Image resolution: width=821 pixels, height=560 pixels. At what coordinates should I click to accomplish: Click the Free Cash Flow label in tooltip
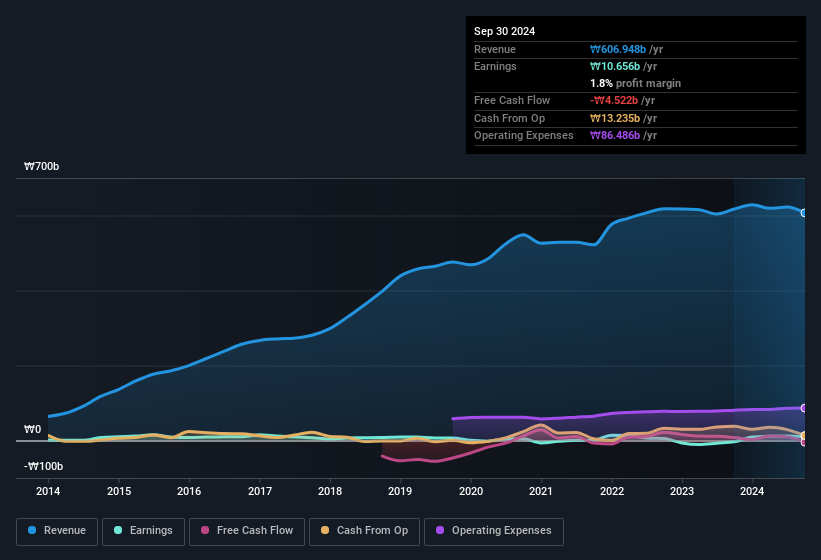tap(512, 100)
